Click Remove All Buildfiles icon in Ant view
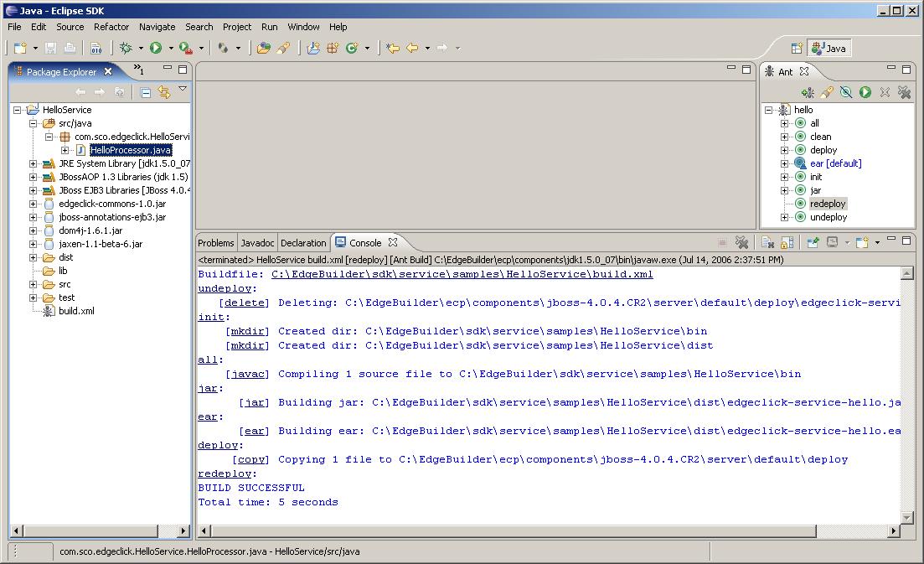This screenshot has height=564, width=924. [x=904, y=92]
